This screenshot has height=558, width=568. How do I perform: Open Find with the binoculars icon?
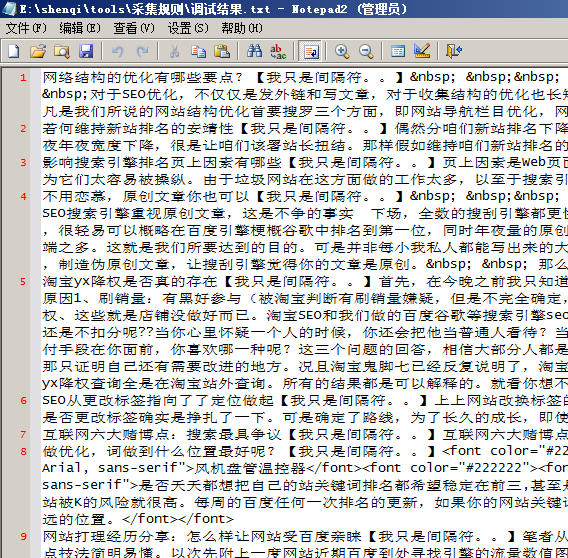click(x=254, y=51)
